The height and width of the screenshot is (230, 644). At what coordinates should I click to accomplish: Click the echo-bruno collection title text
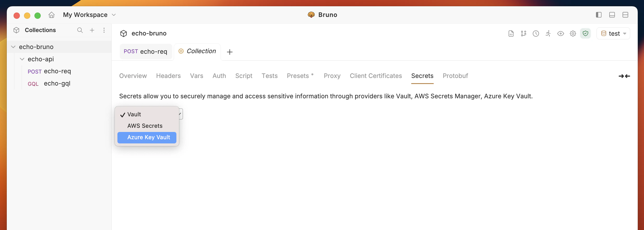pos(149,33)
